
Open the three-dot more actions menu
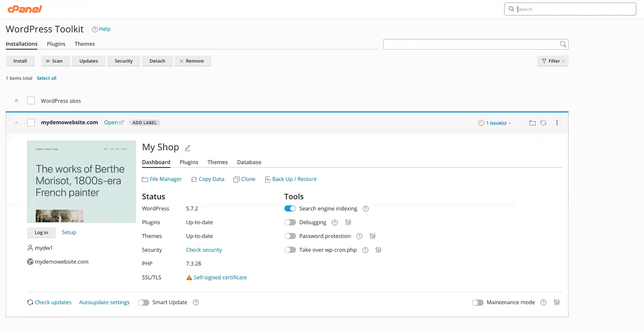(557, 123)
